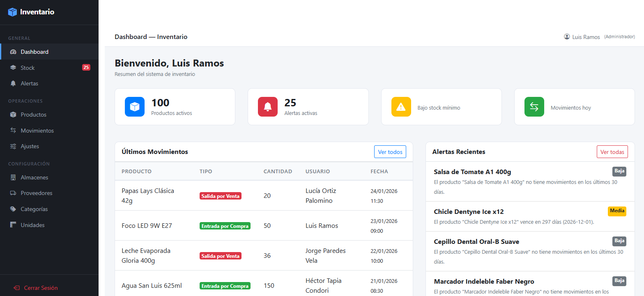Screen dimensions: 644x296
Task: Go to Categorías in the sidebar
Action: [x=34, y=209]
